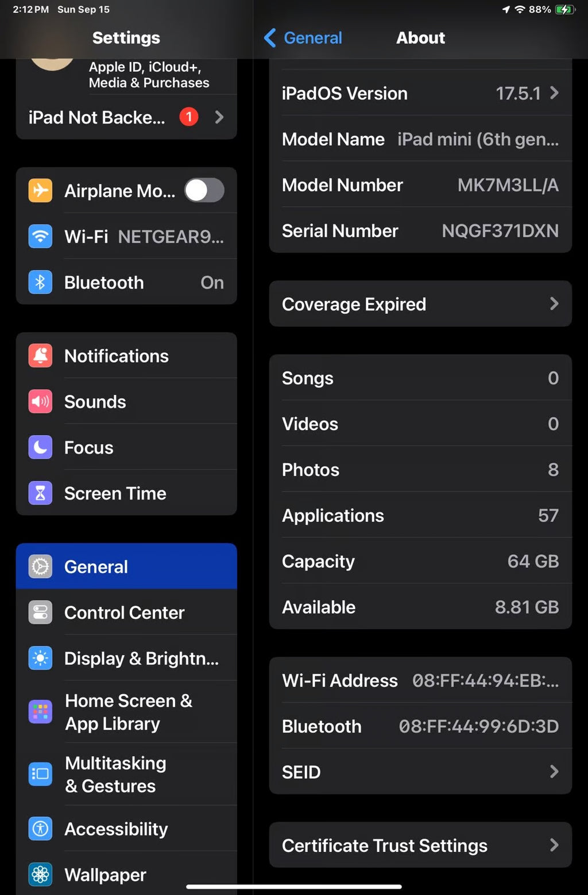Tap the General back button
This screenshot has width=588, height=895.
(x=303, y=37)
